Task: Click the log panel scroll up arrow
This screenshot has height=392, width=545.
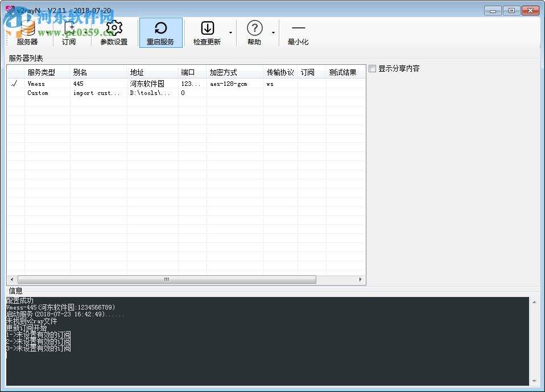Action: (534, 302)
